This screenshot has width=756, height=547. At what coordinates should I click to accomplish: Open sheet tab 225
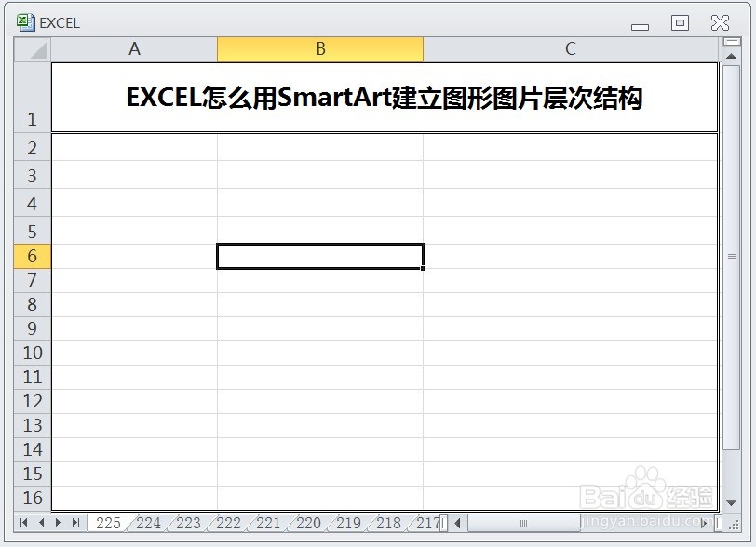click(x=108, y=523)
